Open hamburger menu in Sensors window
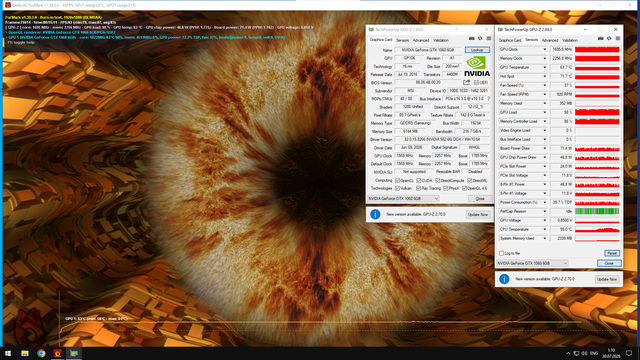This screenshot has width=640, height=360. [618, 38]
